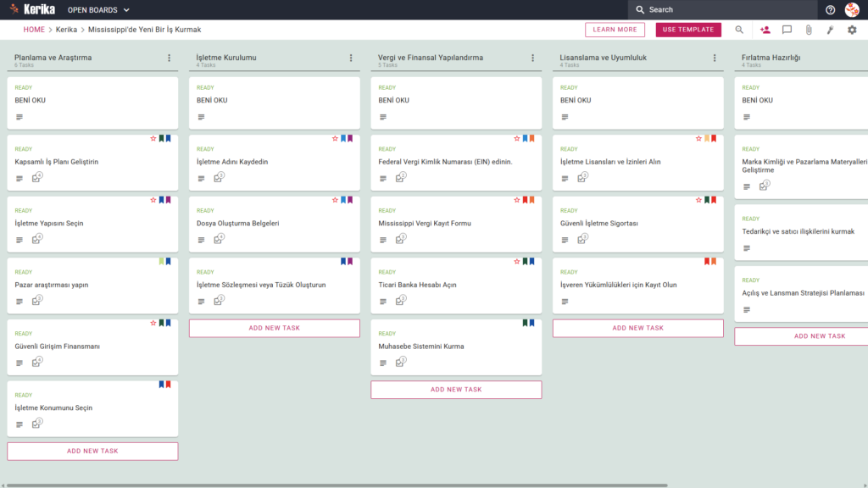868x488 pixels.
Task: Open checklist icon on İşletme Adını Kaydedin
Action: [219, 178]
